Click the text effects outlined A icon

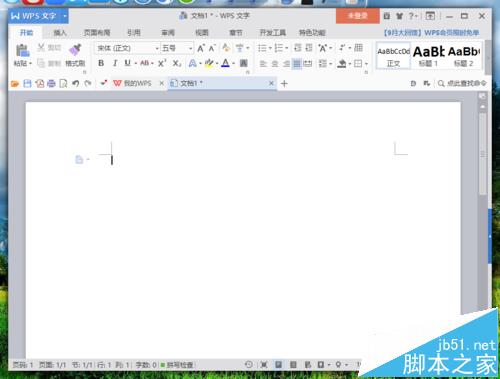(x=192, y=63)
